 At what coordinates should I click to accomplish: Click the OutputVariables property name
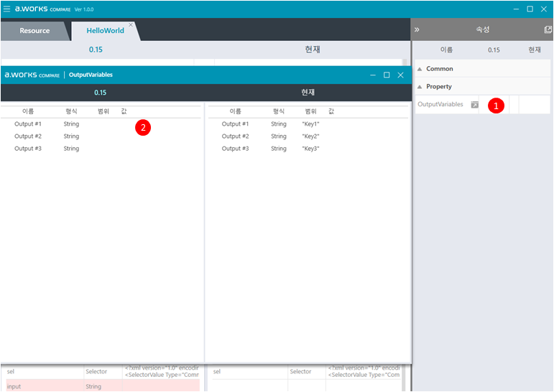pyautogui.click(x=440, y=105)
